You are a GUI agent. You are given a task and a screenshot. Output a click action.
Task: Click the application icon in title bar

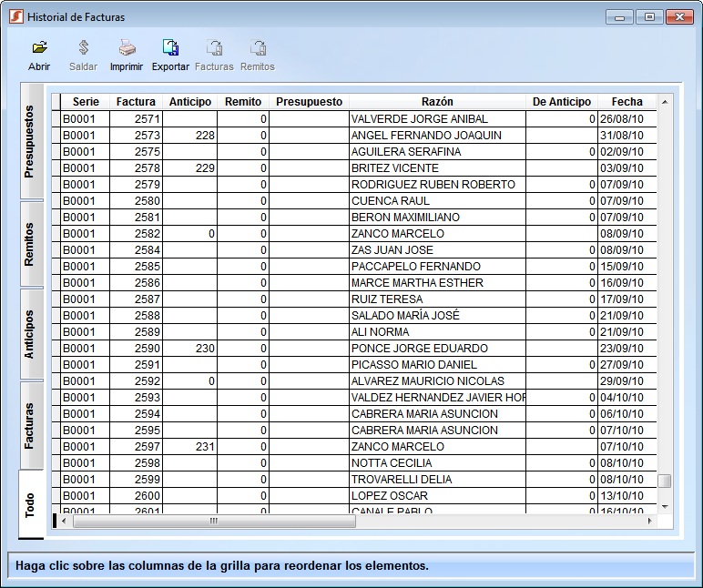tap(15, 16)
